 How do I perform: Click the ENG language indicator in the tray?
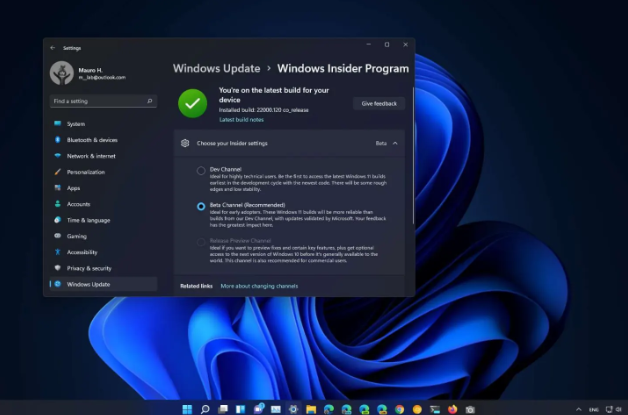pos(594,409)
